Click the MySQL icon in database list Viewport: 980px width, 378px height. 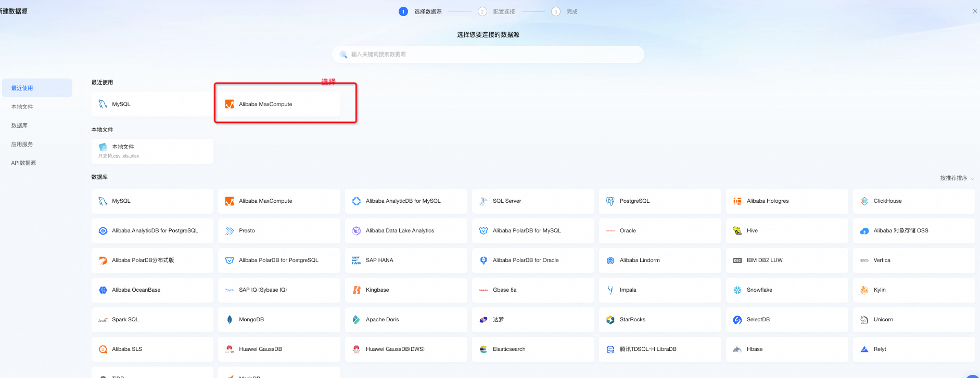[x=103, y=201]
